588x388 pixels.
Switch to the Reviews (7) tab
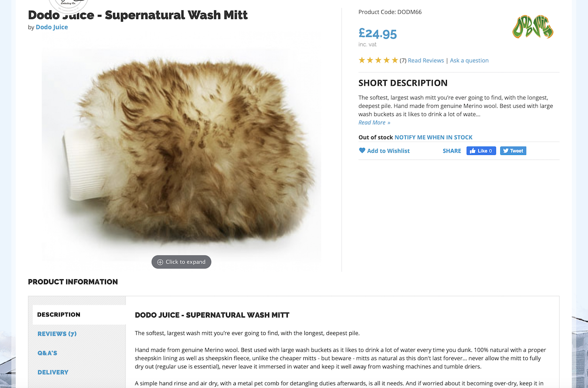(x=57, y=334)
